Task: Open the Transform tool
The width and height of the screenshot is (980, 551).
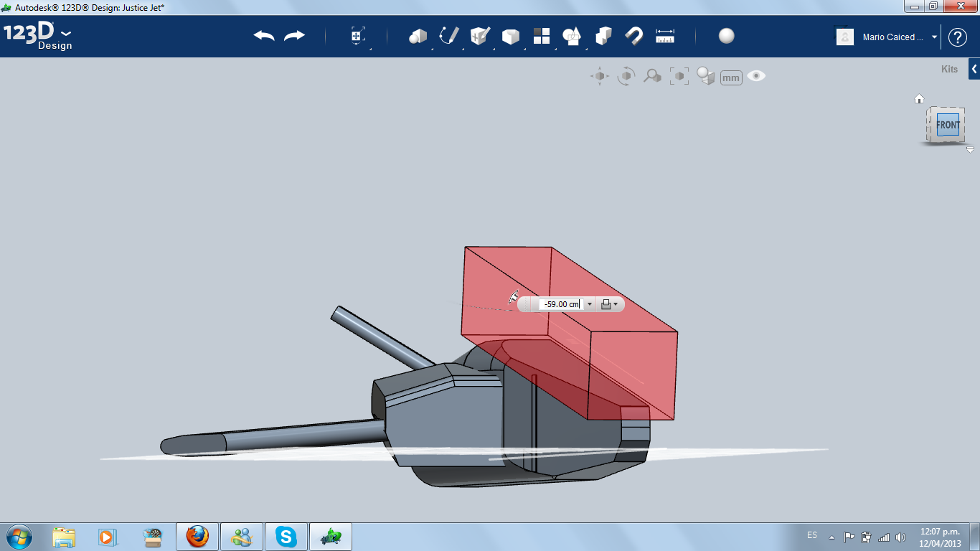Action: (x=358, y=36)
